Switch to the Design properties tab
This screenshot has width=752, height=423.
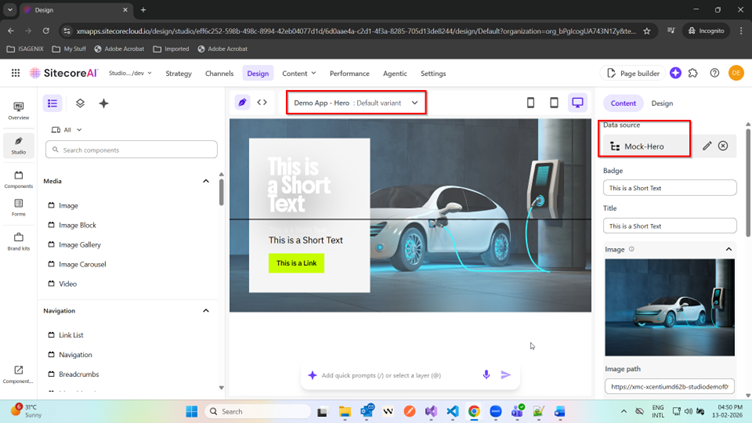click(x=662, y=103)
